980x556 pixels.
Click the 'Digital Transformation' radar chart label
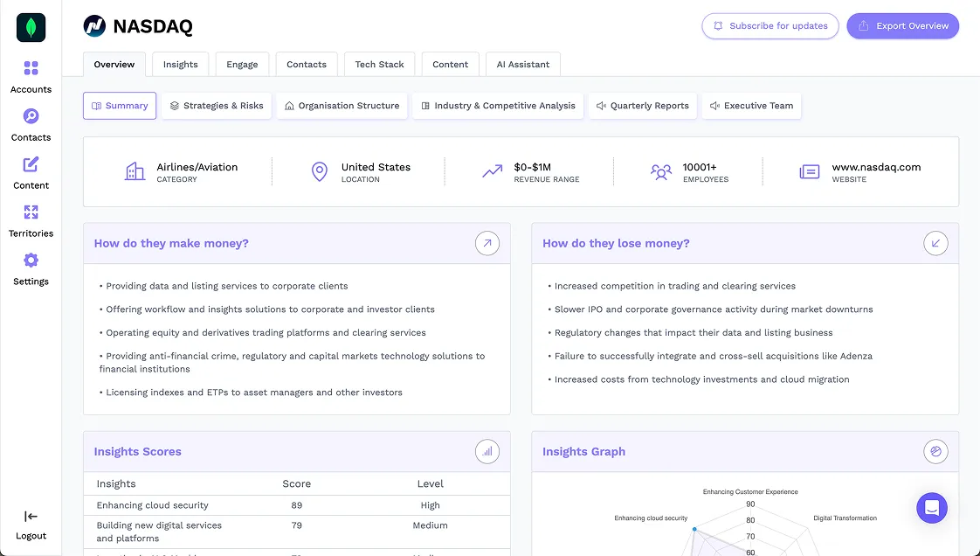pyautogui.click(x=845, y=518)
